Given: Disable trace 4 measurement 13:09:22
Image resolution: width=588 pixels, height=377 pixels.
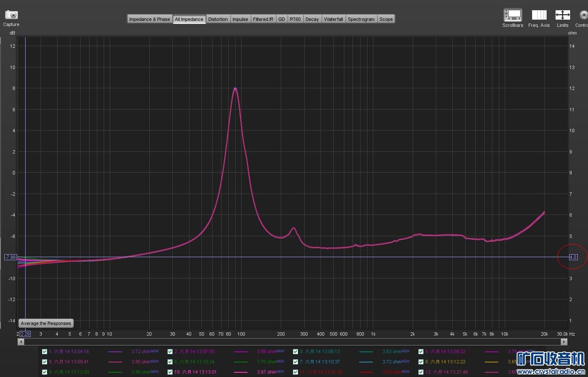Looking at the screenshot, I should click(421, 352).
